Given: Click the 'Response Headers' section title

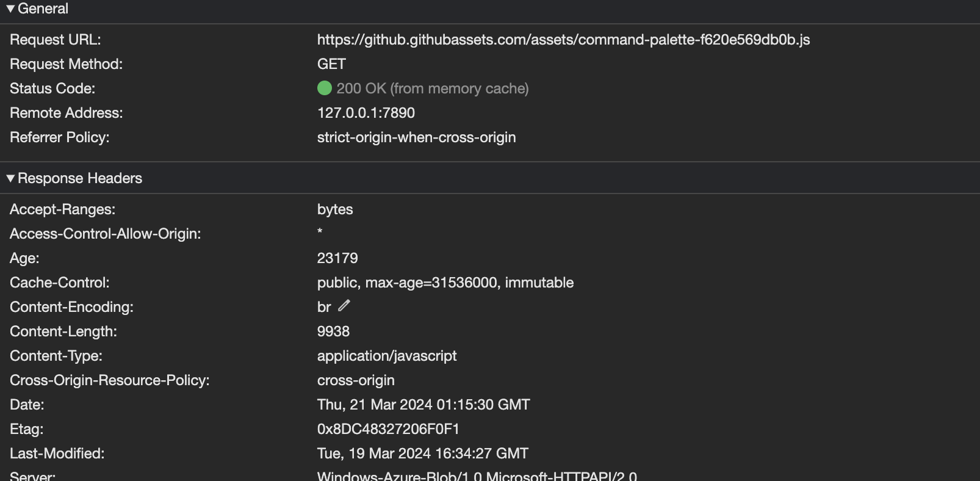Looking at the screenshot, I should 80,178.
